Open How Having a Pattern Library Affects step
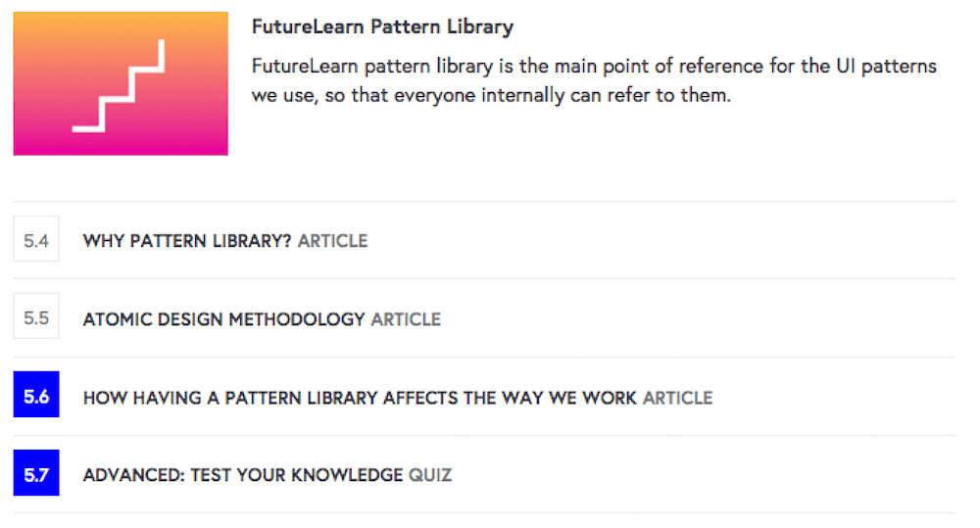980x528 pixels. coord(360,398)
